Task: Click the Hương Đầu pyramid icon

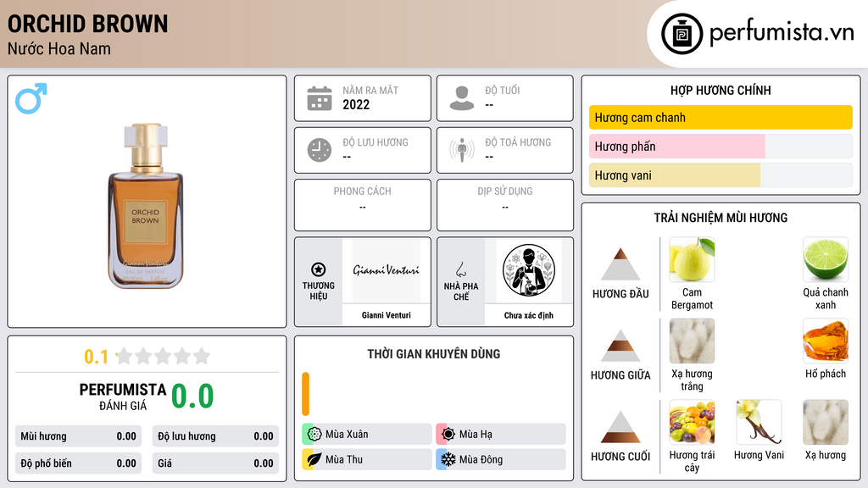Action: 620,264
